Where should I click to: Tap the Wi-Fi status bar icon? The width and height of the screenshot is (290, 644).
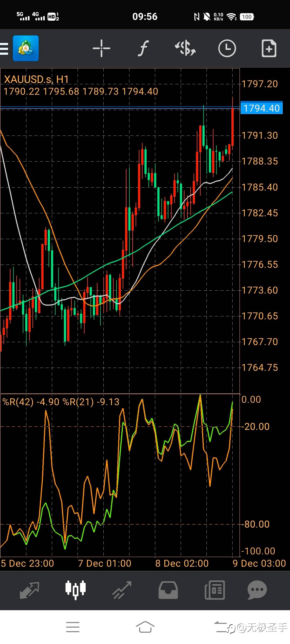coord(231,17)
